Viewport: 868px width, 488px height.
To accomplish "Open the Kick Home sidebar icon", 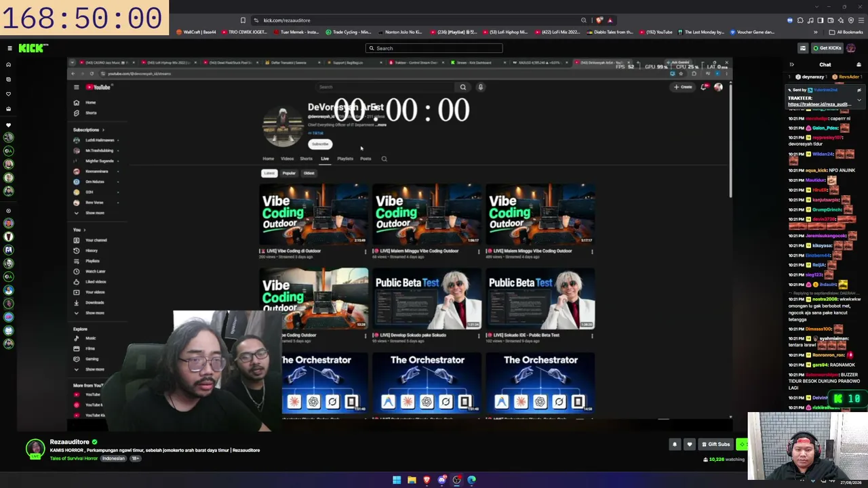I will pos(8,65).
